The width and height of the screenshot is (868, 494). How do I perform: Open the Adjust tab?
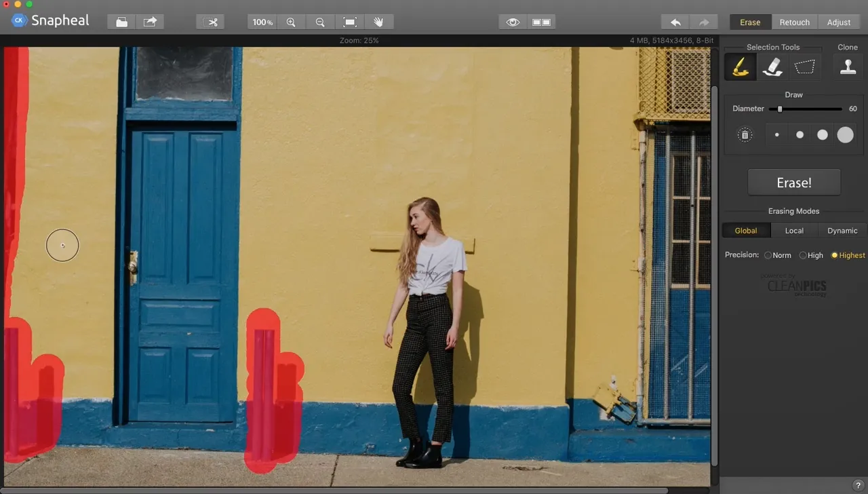(839, 22)
